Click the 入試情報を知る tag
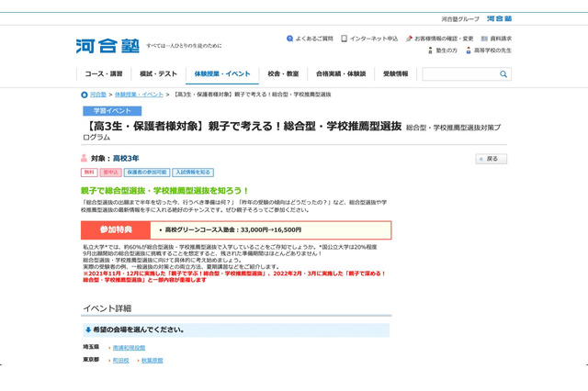The height and width of the screenshot is (391, 588). 193,173
